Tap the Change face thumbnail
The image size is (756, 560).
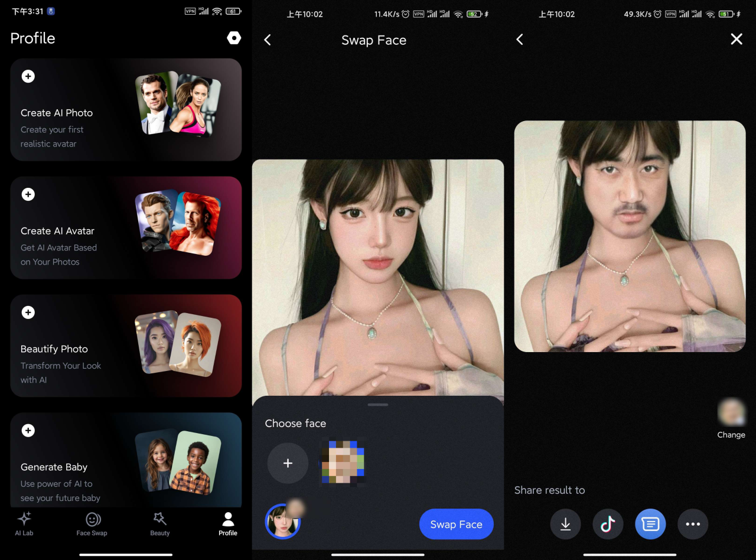(731, 412)
